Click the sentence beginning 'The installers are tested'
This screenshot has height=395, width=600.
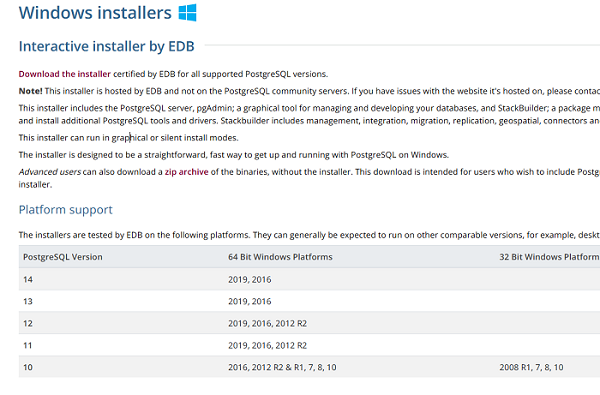(x=309, y=235)
